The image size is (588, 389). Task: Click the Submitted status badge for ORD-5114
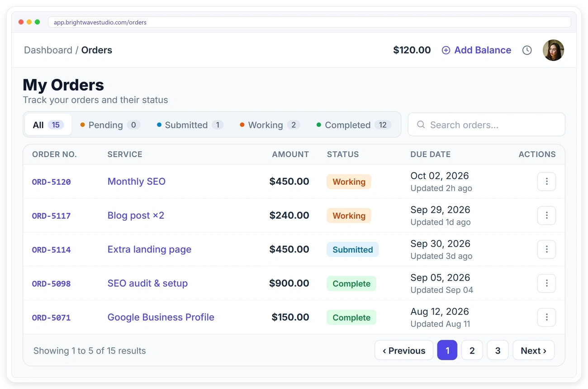click(353, 250)
